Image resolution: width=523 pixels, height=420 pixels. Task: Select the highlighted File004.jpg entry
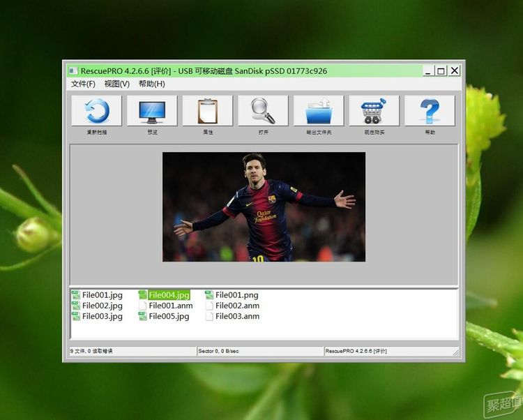pos(169,295)
